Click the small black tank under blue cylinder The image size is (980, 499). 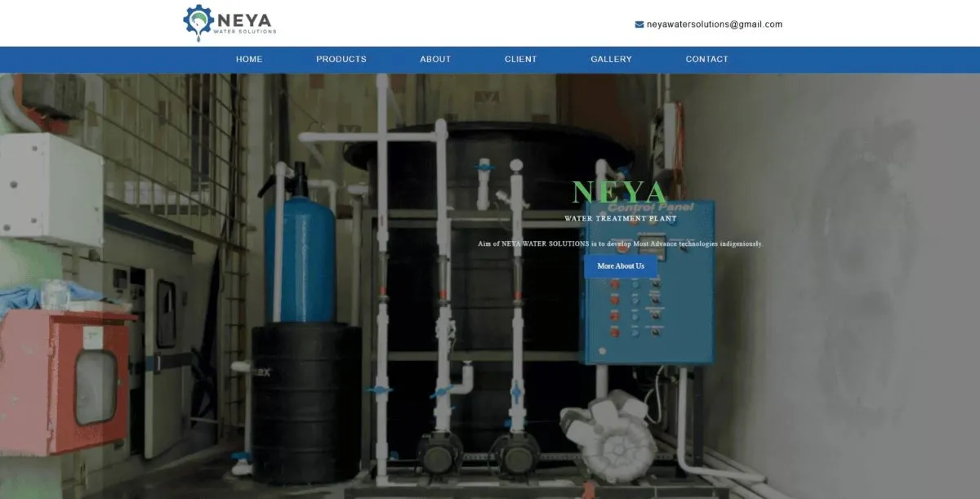305,400
